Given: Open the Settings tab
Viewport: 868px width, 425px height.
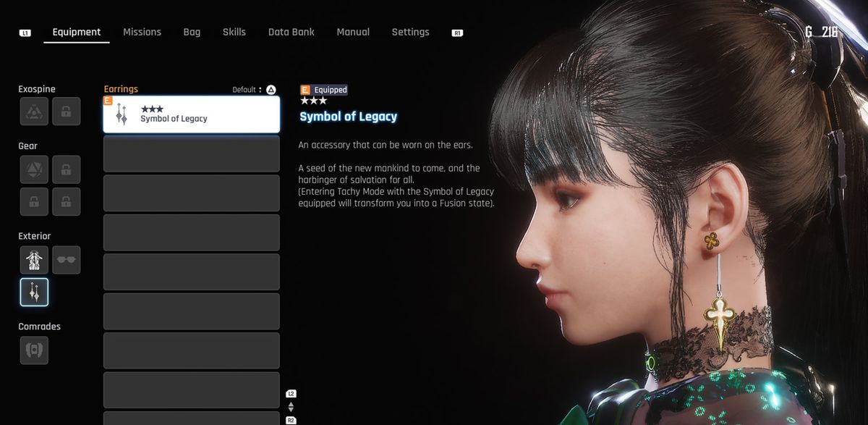Looking at the screenshot, I should 410,32.
